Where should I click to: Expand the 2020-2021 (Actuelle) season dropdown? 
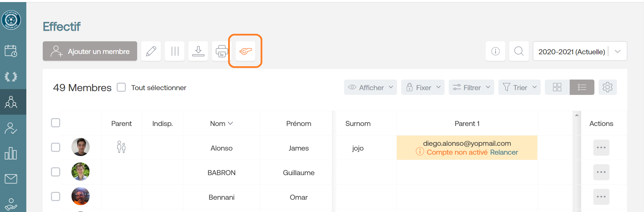click(580, 51)
